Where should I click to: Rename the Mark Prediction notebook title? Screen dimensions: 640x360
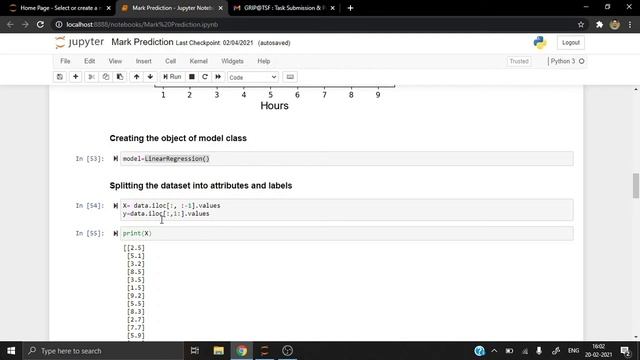pos(142,42)
